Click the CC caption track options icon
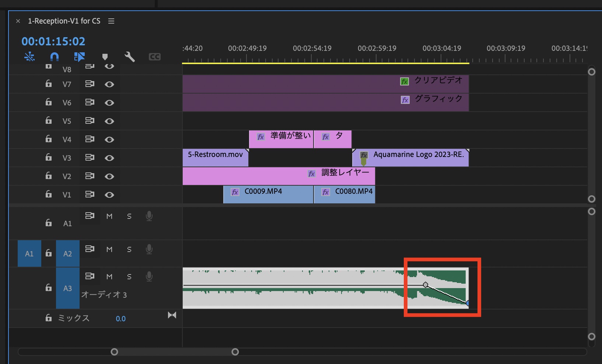This screenshot has width=602, height=364. click(x=154, y=57)
